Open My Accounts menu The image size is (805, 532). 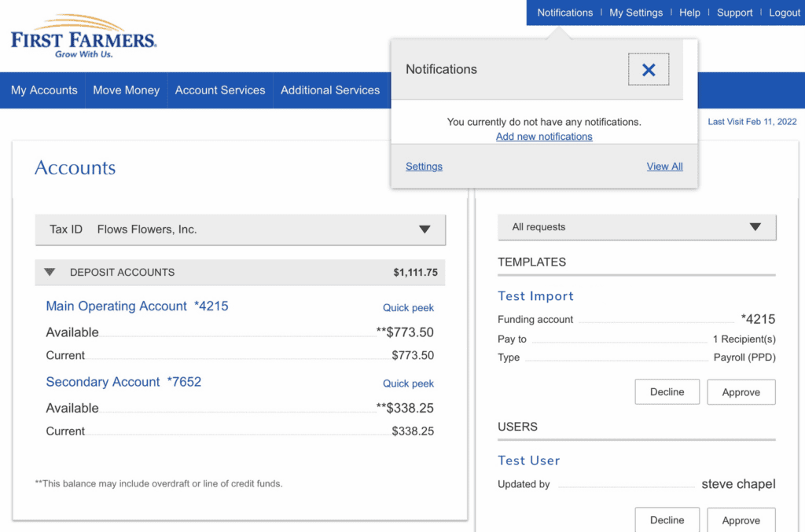(x=44, y=90)
